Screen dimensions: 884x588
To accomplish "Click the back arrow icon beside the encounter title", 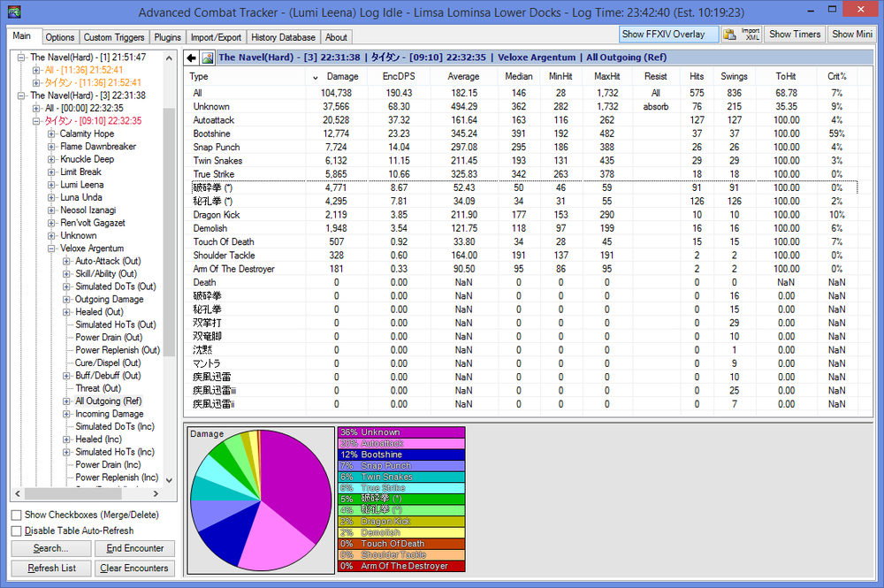I will click(x=192, y=57).
